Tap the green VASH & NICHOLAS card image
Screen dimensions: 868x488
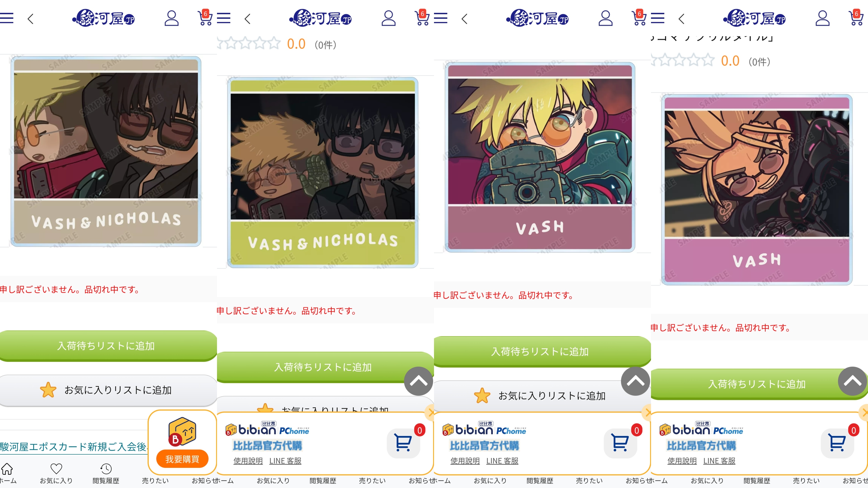(x=323, y=172)
